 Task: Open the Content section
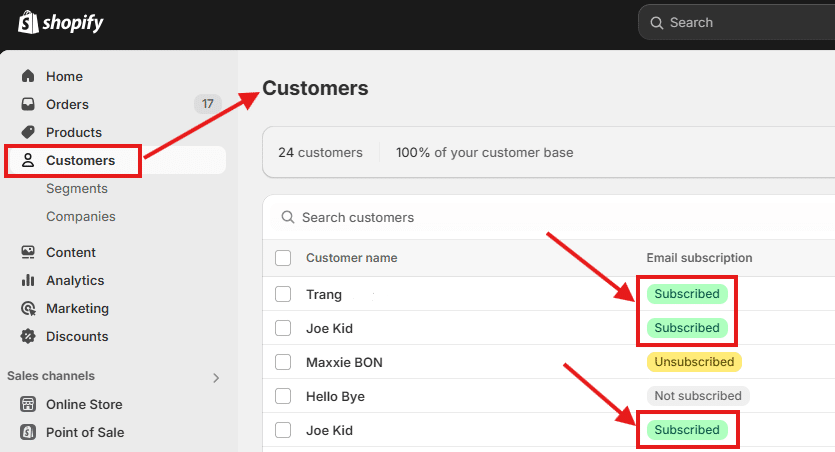(71, 252)
